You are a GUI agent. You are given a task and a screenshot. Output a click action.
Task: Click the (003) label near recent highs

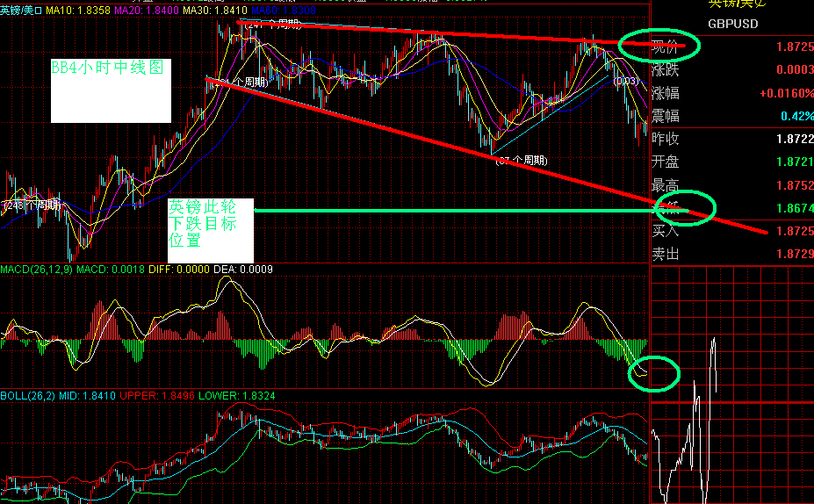(627, 81)
